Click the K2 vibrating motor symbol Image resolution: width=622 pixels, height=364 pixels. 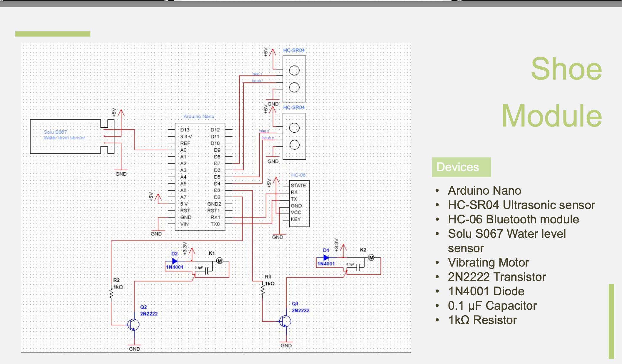[371, 257]
